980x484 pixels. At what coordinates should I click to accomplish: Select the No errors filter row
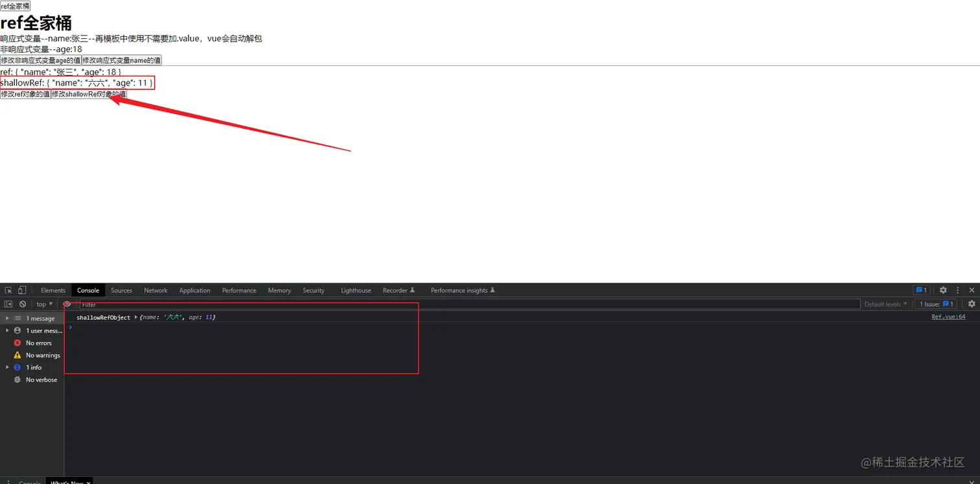point(32,343)
